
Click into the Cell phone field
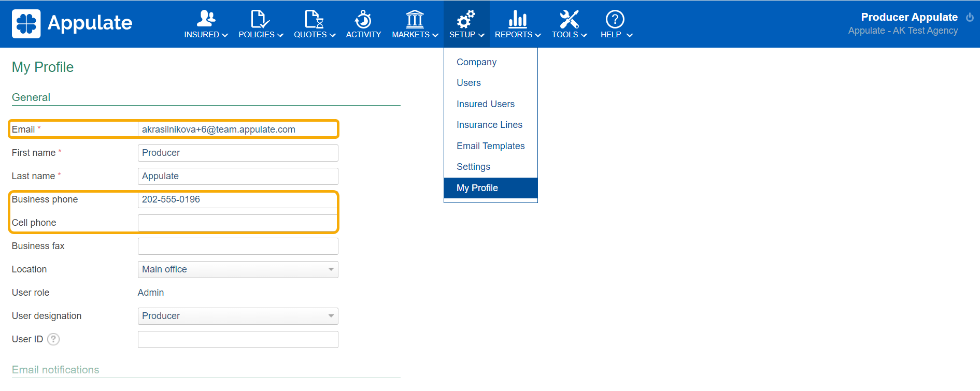[x=238, y=223]
